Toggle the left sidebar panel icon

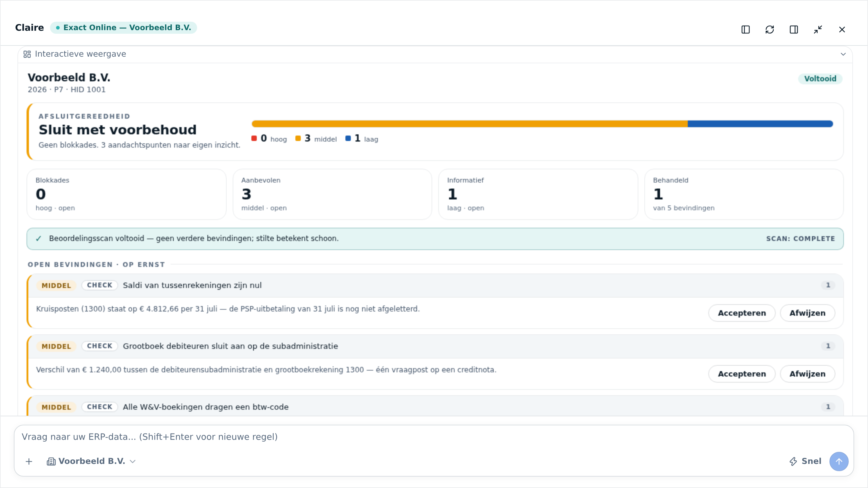(x=745, y=30)
